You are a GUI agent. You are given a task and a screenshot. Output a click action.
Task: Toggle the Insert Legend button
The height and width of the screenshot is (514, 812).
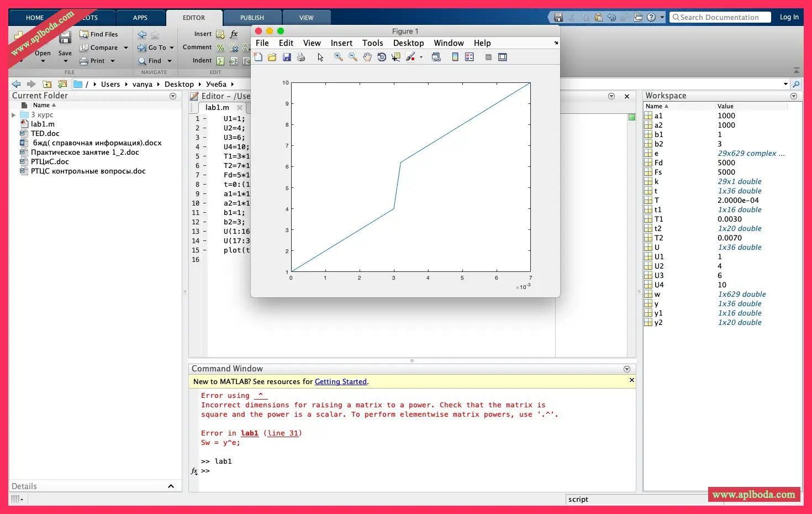[x=470, y=57]
